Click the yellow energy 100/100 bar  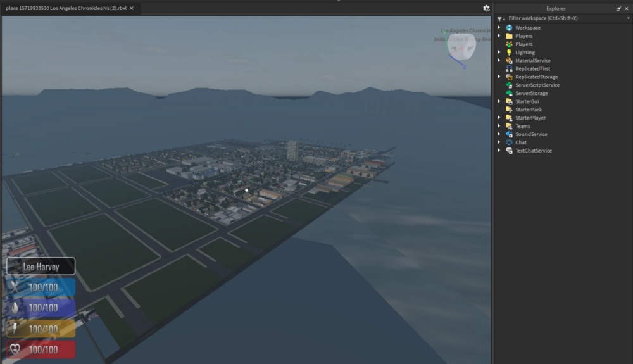[41, 329]
